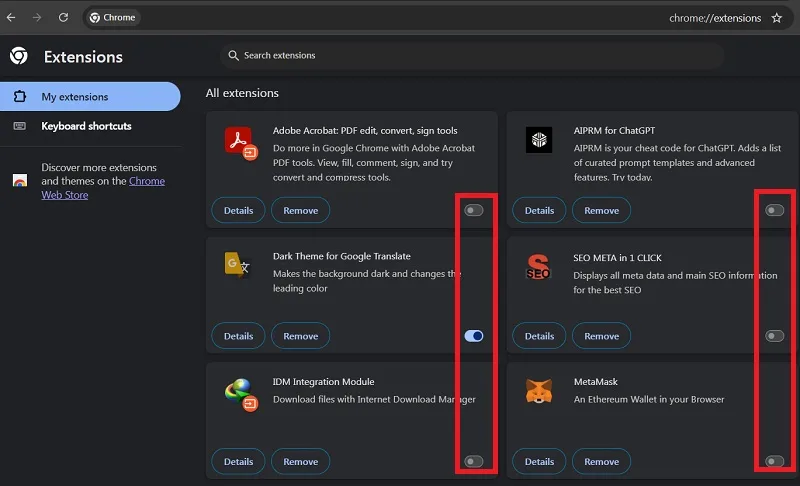Reload the extensions page
This screenshot has width=800, height=486.
point(63,17)
